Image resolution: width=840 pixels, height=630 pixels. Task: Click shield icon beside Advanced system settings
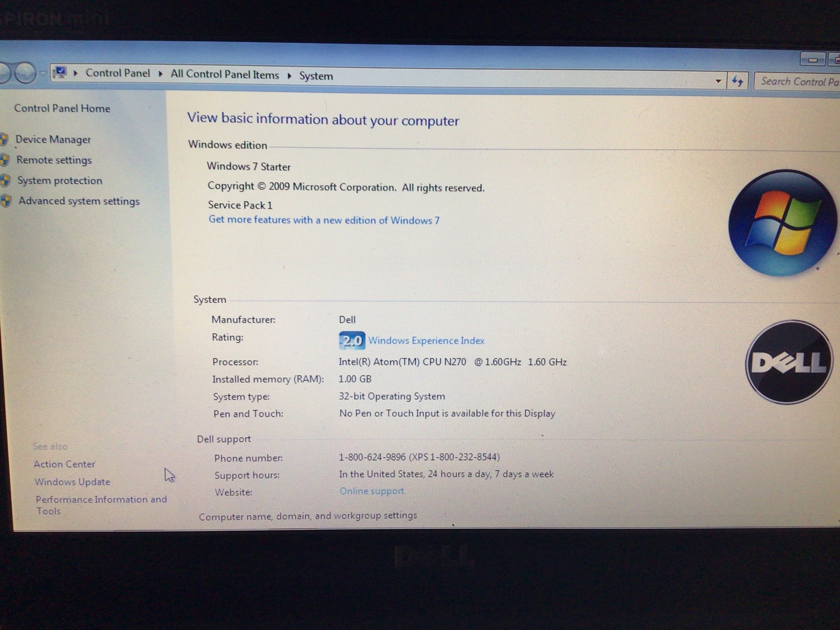tap(6, 201)
